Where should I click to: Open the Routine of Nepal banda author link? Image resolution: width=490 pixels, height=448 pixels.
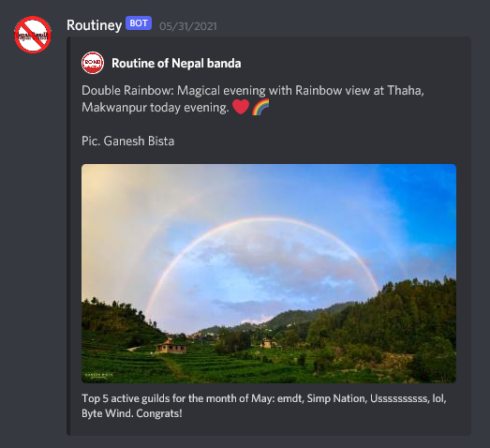tap(176, 63)
